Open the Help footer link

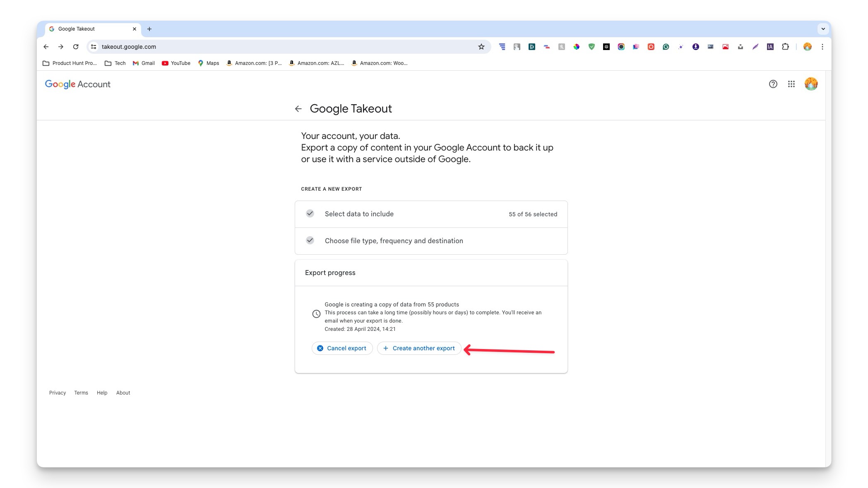102,393
